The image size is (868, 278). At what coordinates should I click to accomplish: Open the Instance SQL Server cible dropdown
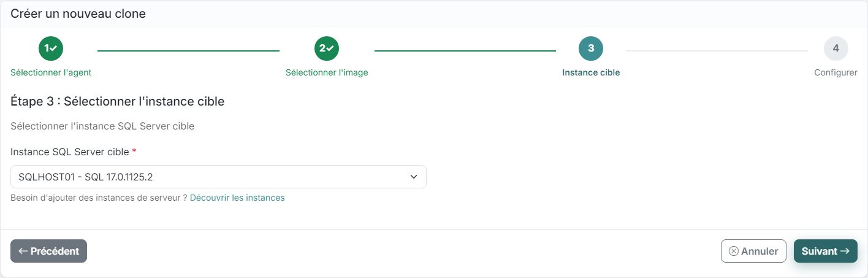point(218,177)
